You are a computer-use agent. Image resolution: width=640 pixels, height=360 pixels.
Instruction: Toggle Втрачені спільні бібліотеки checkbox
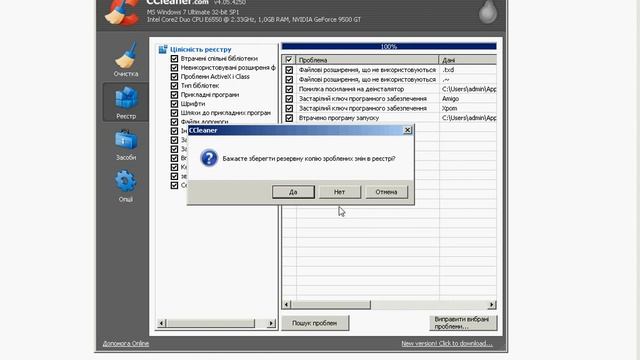click(174, 59)
